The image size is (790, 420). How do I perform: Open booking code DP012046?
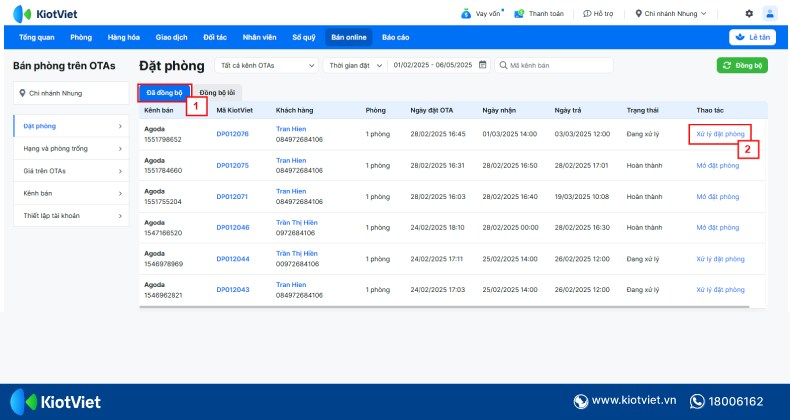(232, 228)
